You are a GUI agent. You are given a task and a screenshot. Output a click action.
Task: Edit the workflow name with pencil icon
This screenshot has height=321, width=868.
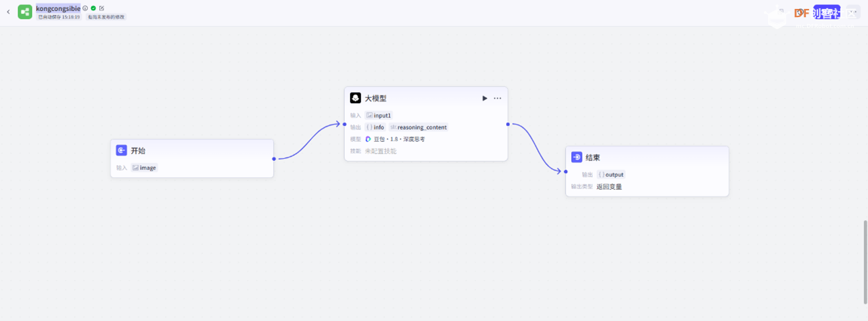point(102,8)
